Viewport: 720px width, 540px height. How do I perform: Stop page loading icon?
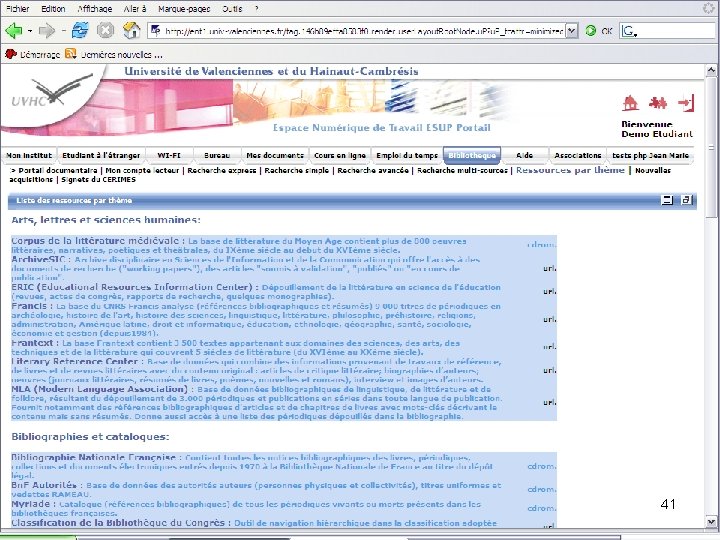[x=106, y=31]
